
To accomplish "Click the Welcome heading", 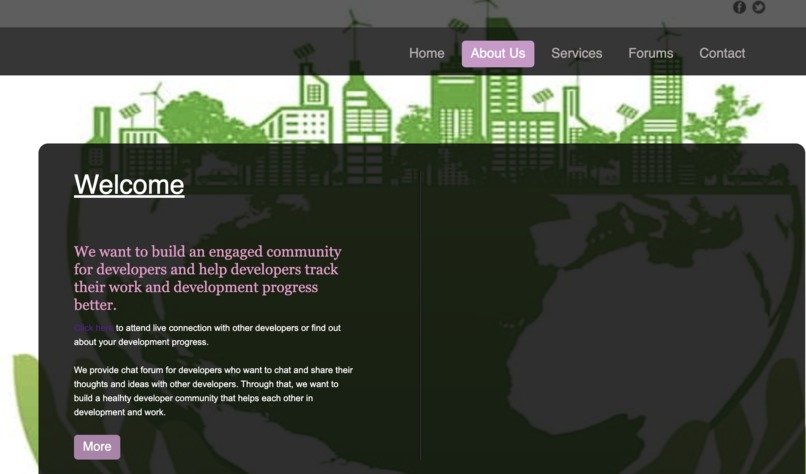I will point(129,185).
